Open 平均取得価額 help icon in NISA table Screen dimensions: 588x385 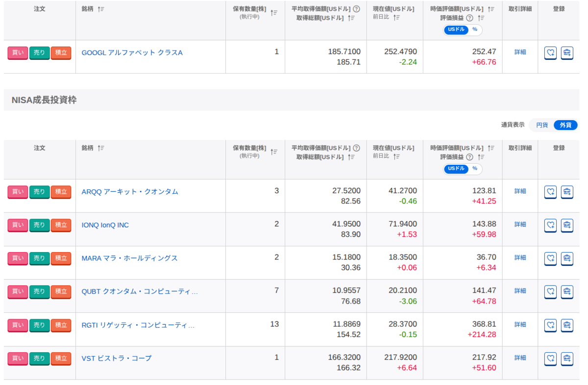356,148
